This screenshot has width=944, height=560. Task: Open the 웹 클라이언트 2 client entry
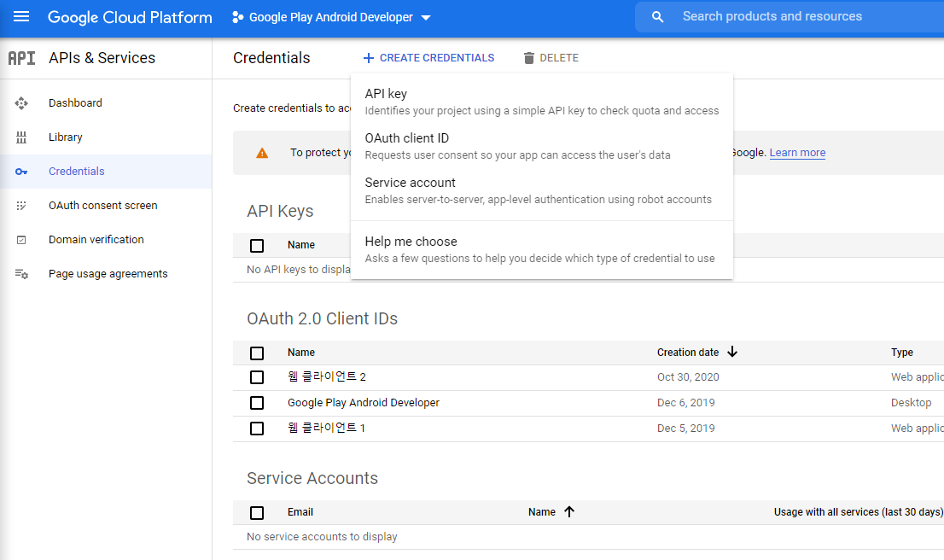(327, 377)
